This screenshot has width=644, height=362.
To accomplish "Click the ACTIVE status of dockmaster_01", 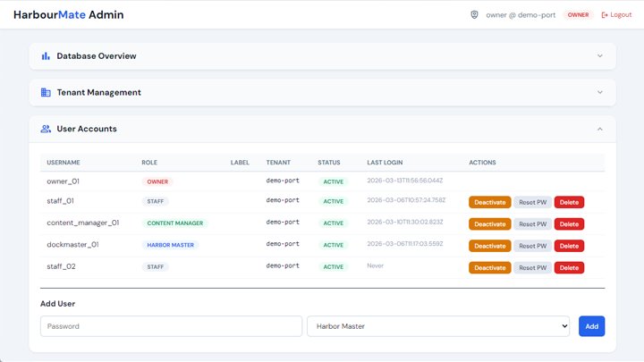I will (333, 245).
